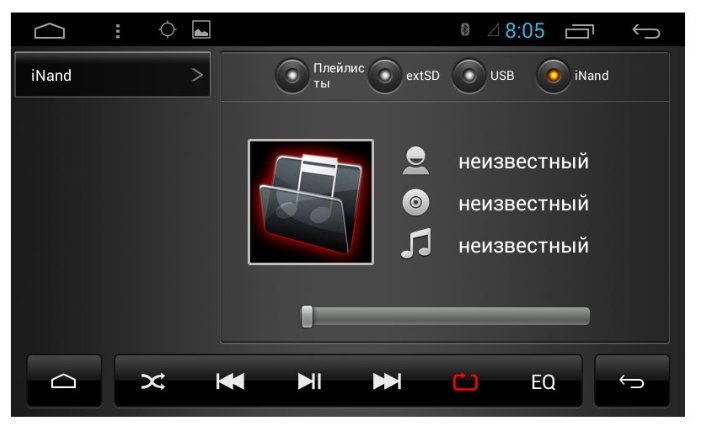Tap the song music note icon
This screenshot has width=701, height=431.
click(416, 243)
